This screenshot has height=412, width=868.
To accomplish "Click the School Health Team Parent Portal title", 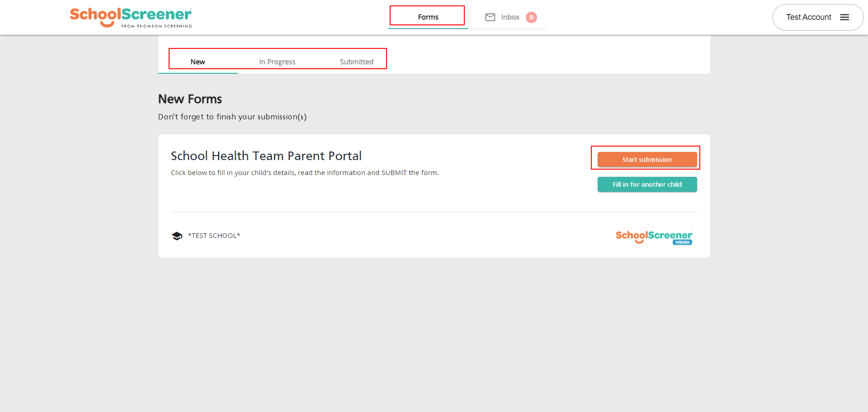I will [x=266, y=156].
